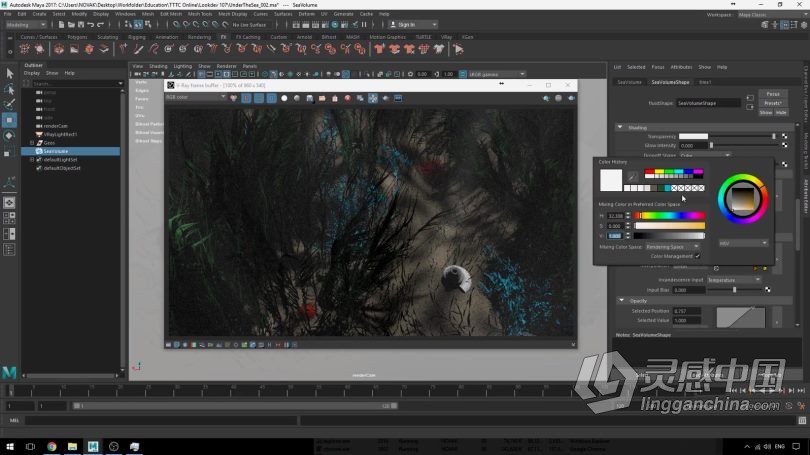Click the red channel button in frame buffer

click(x=246, y=98)
